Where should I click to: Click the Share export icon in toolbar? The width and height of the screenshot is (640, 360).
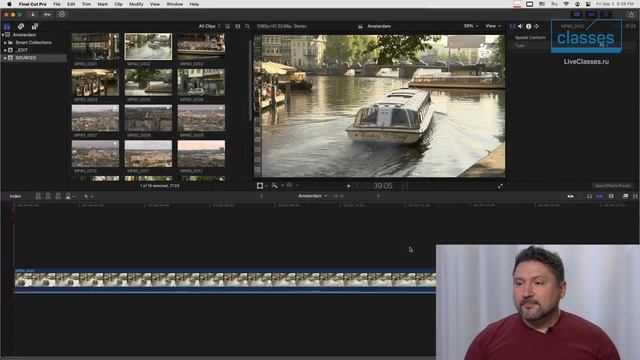click(631, 14)
